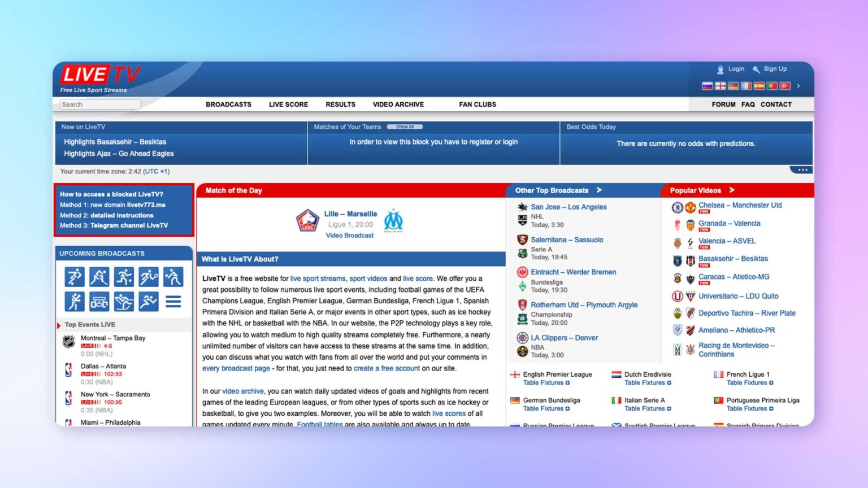This screenshot has height=488, width=868.
Task: Open the CONTACT page link
Action: tap(776, 104)
